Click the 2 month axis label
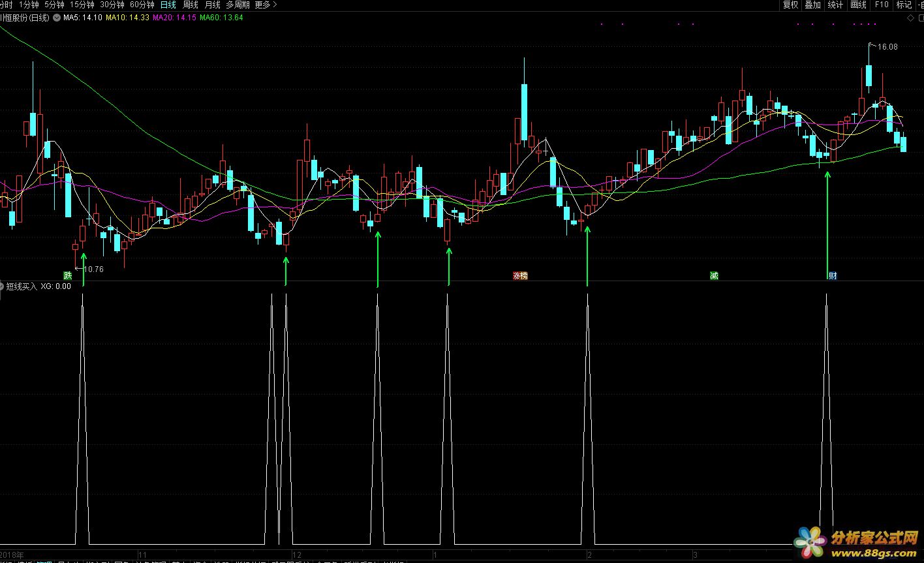The width and height of the screenshot is (924, 563). pos(589,555)
